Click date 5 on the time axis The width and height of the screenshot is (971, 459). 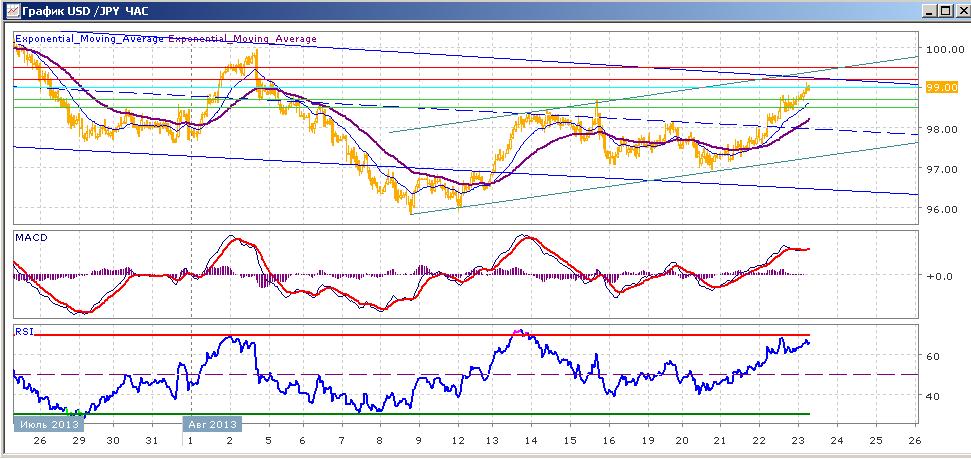[268, 440]
